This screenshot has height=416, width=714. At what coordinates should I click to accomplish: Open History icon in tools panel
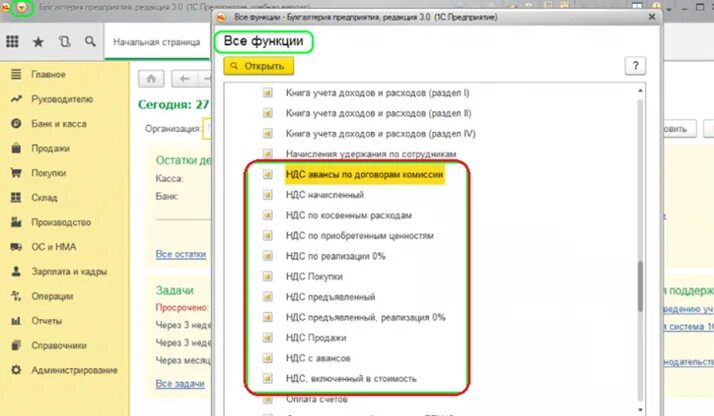pyautogui.click(x=65, y=42)
